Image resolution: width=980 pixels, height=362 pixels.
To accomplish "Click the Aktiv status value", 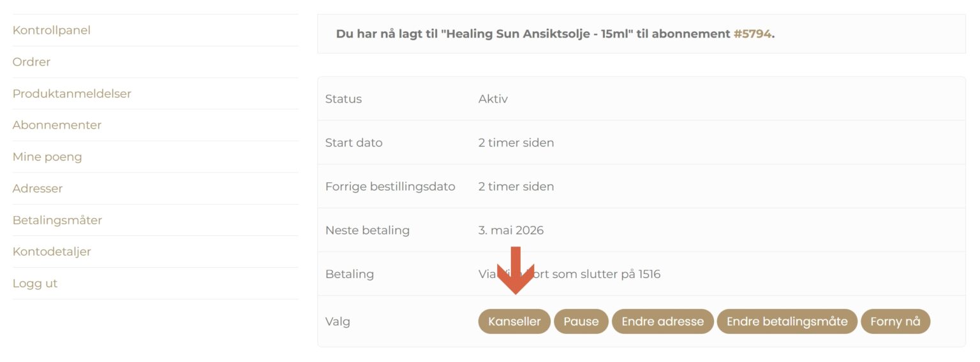I will [x=493, y=99].
